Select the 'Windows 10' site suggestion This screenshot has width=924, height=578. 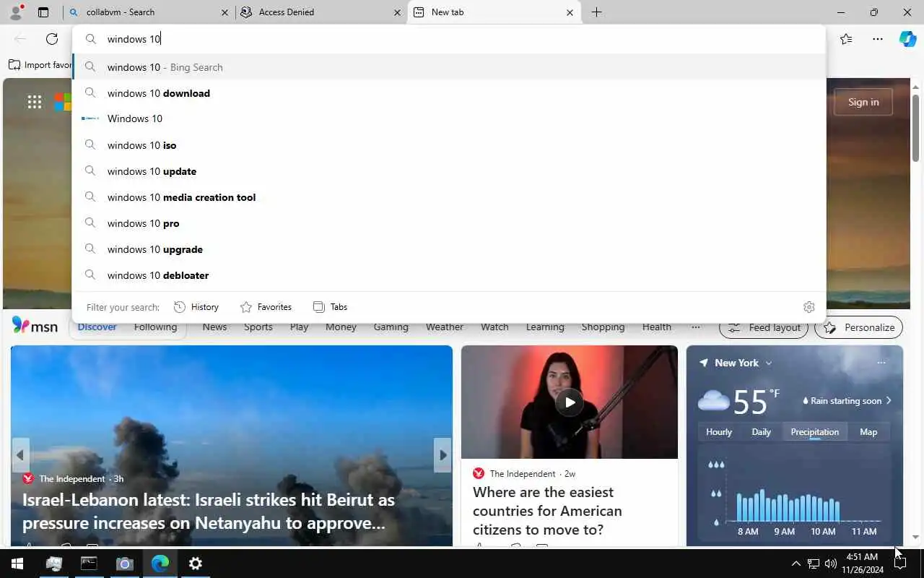point(448,118)
